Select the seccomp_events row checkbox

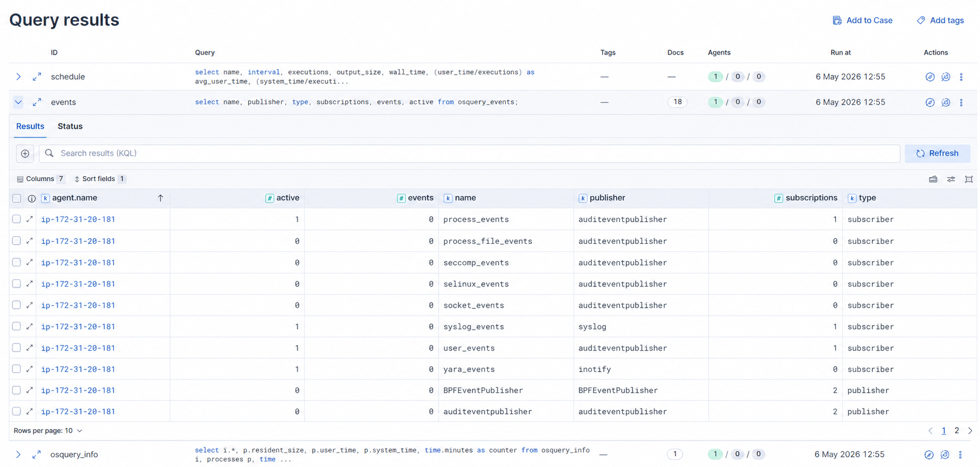17,263
